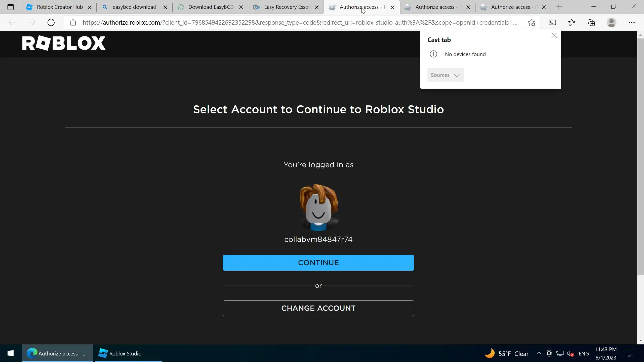The image size is (644, 362).
Task: Show hidden system tray icons chevron
Action: pos(539,353)
